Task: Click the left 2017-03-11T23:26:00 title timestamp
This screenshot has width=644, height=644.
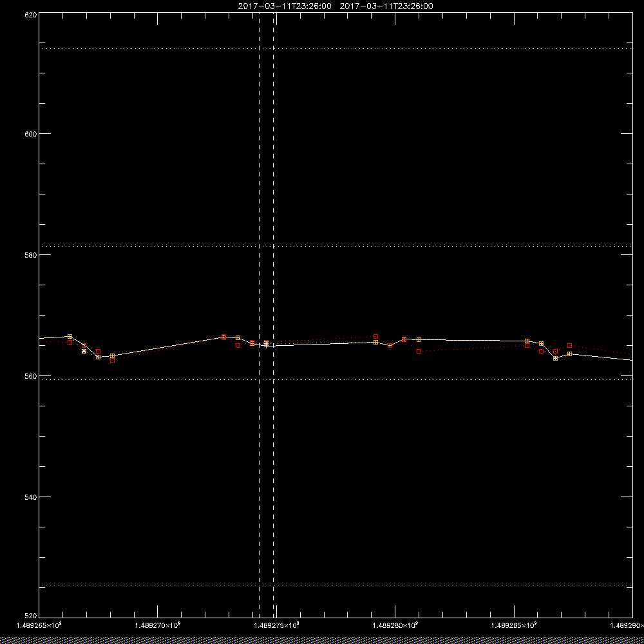Action: point(285,6)
